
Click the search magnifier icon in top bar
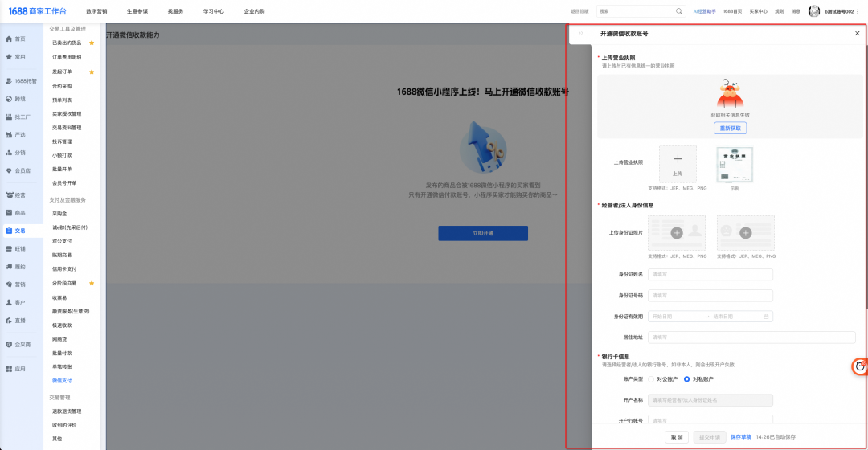coord(678,11)
